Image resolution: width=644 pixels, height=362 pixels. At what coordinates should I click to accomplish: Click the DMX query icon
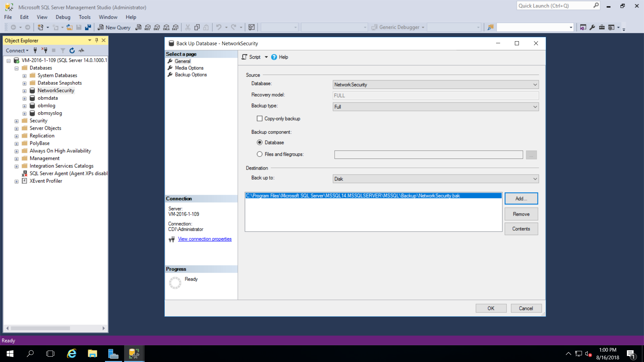coord(157,27)
